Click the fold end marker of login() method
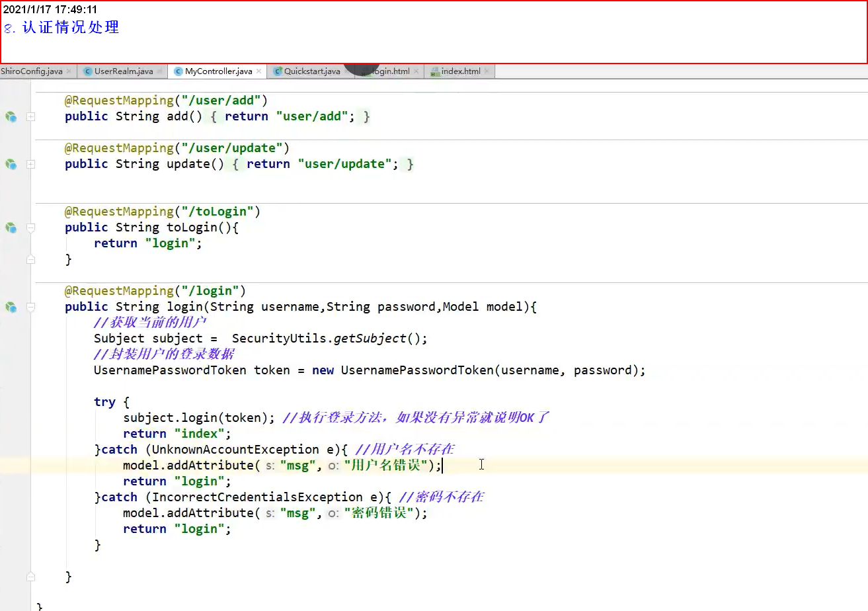The width and height of the screenshot is (868, 611). click(30, 577)
